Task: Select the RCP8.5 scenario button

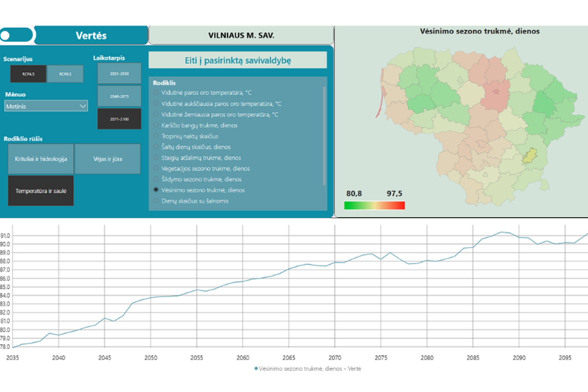Action: 65,74
